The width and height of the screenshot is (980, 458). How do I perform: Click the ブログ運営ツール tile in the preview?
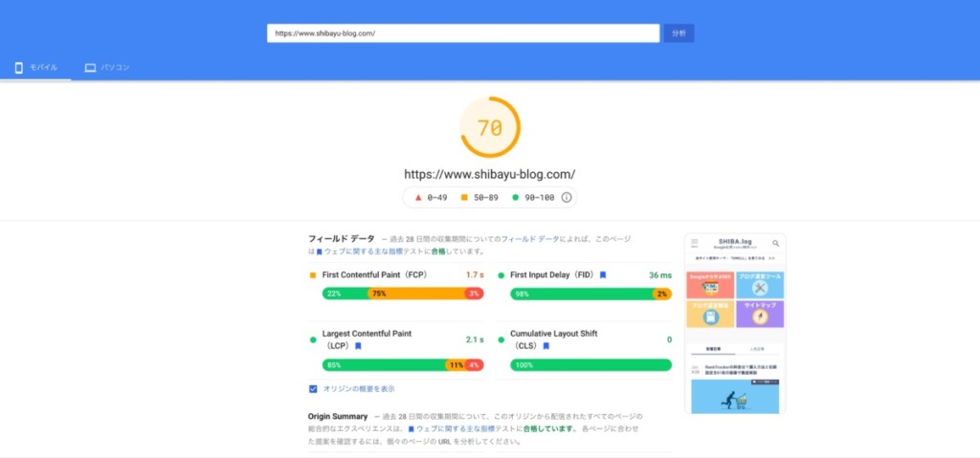759,284
